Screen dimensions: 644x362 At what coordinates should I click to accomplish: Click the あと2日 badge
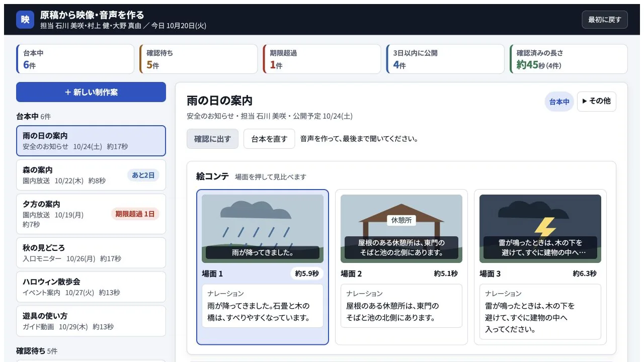(x=143, y=175)
